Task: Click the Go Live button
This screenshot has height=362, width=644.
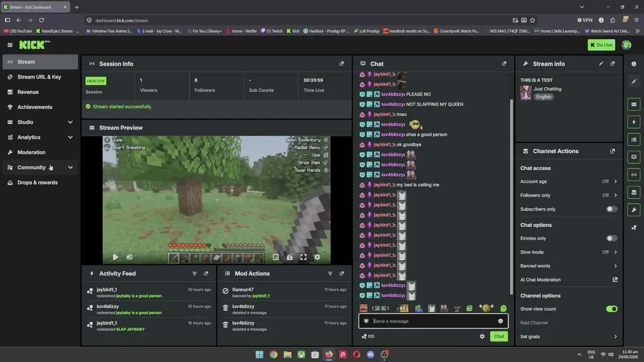Action: tap(601, 45)
